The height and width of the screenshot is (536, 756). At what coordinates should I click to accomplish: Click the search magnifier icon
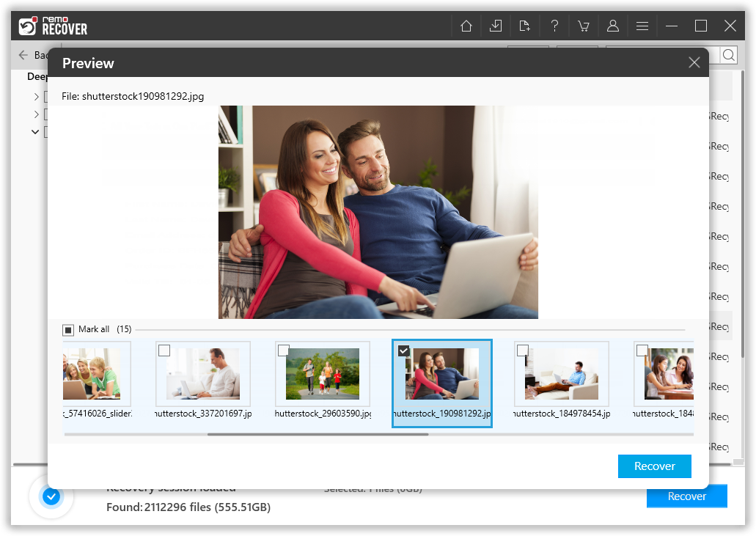pyautogui.click(x=729, y=54)
